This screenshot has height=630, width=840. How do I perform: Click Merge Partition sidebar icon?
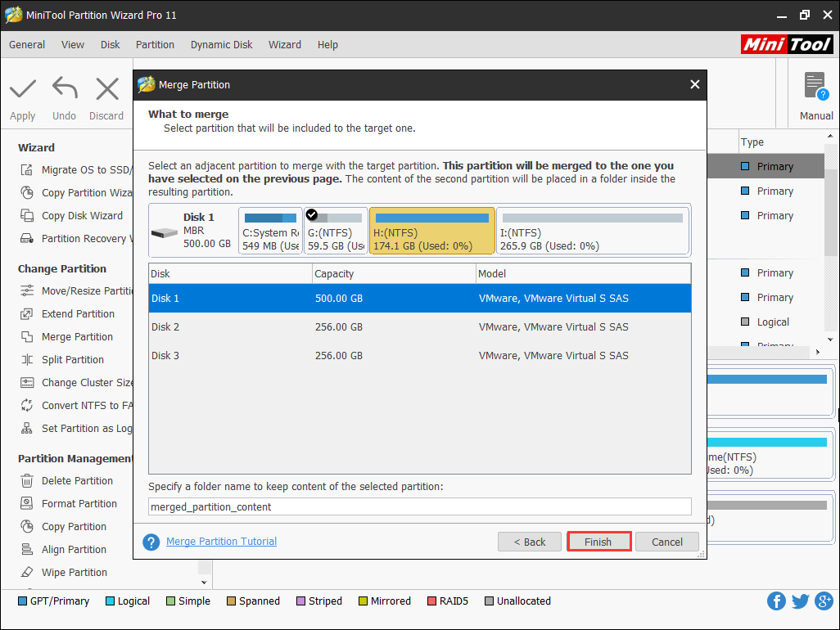pyautogui.click(x=26, y=336)
